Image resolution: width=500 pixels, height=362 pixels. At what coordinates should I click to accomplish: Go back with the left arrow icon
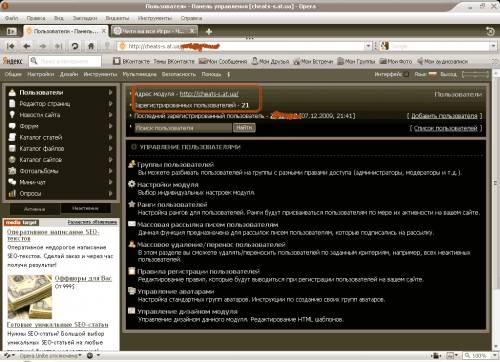[x=27, y=46]
